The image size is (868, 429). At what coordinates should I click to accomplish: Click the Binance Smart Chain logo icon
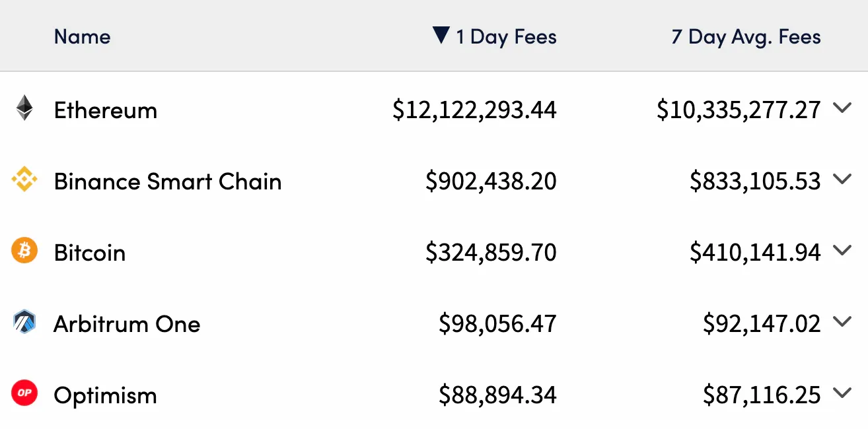point(24,180)
